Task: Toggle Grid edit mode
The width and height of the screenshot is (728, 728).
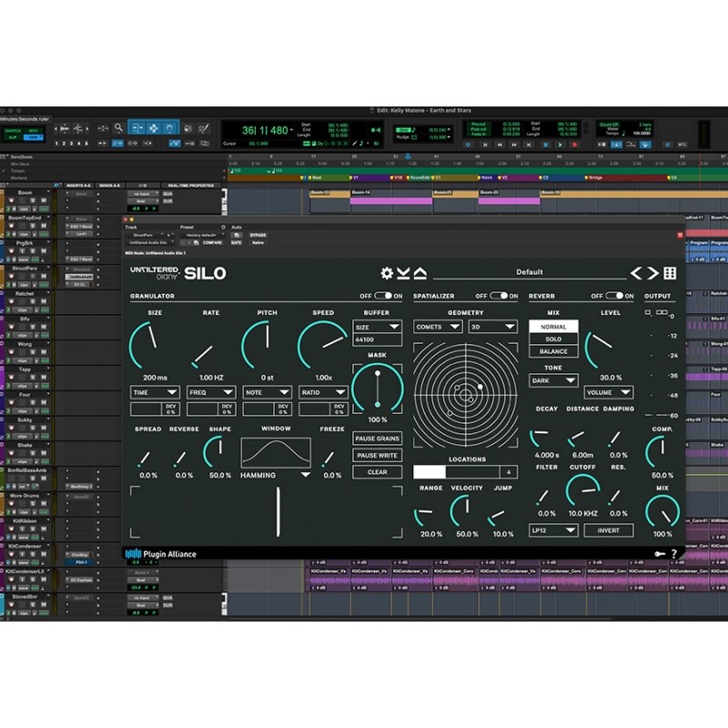Action: [33, 137]
